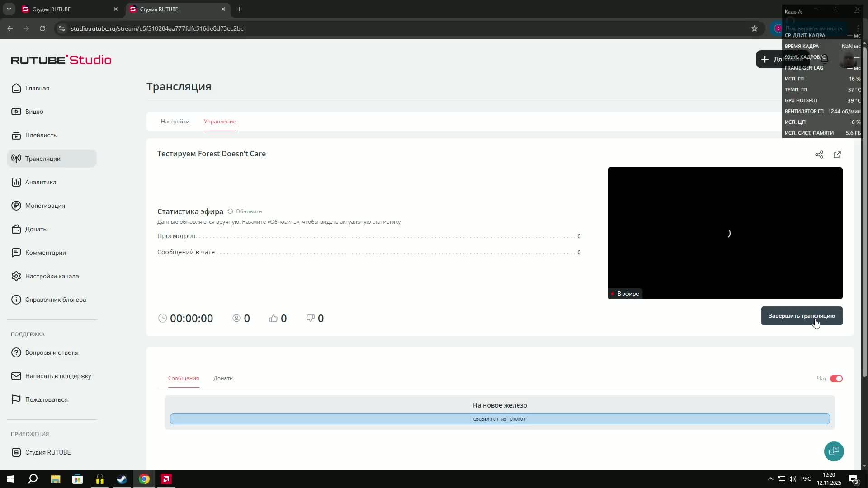Show hidden system tray icons

coord(770,479)
